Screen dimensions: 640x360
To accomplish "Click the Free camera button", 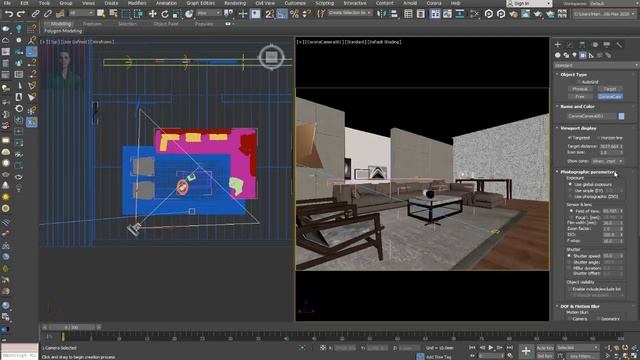I will (x=580, y=97).
